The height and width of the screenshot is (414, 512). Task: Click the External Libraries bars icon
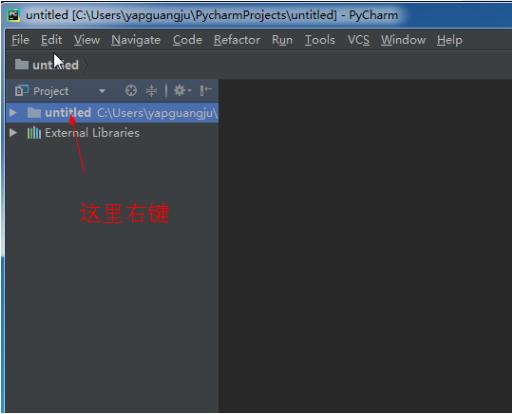click(34, 133)
